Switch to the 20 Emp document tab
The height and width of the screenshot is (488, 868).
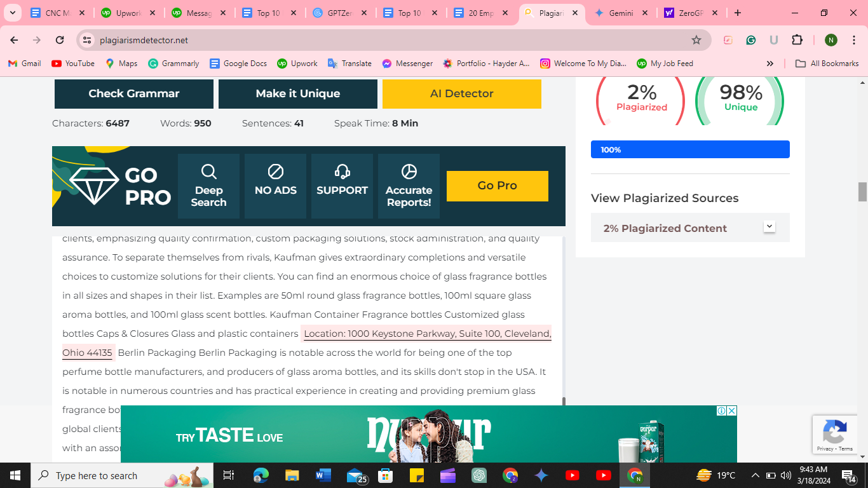pyautogui.click(x=481, y=13)
